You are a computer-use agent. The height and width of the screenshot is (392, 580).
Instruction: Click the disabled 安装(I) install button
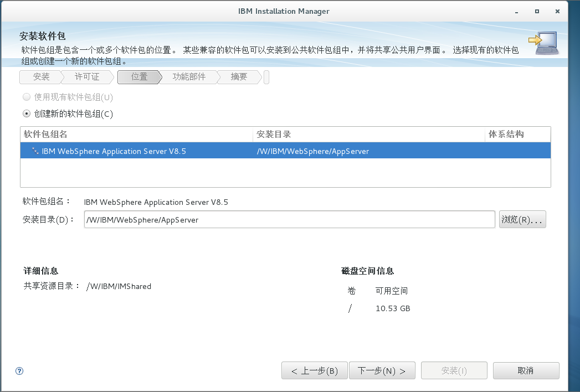pyautogui.click(x=454, y=370)
